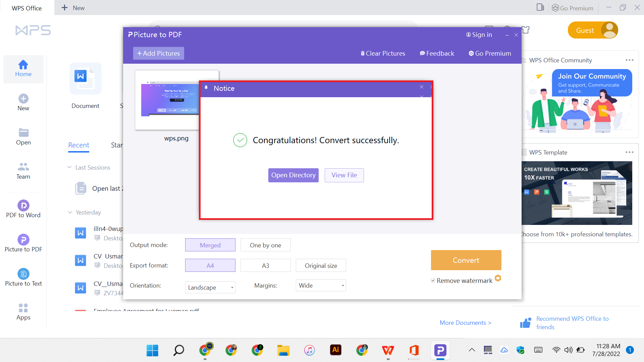The width and height of the screenshot is (644, 362).
Task: Open the Home panel in sidebar
Action: coord(23,69)
